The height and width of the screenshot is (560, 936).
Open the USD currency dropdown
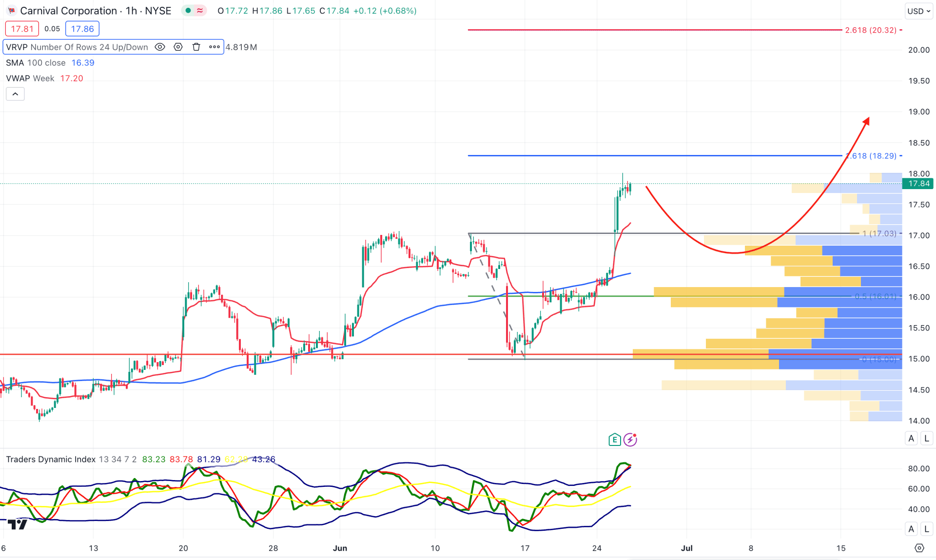coord(919,11)
